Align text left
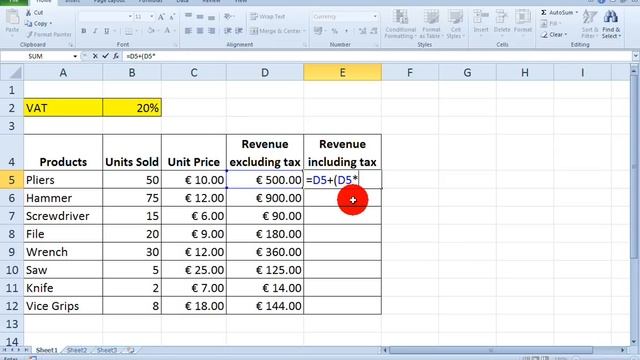The width and height of the screenshot is (640, 360). coord(188,31)
